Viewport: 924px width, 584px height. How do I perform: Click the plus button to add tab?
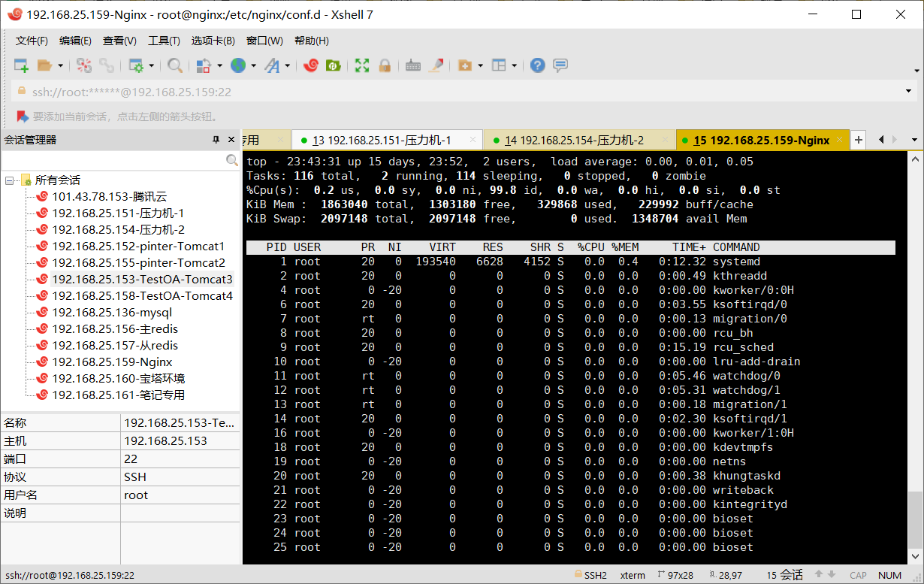click(x=859, y=140)
